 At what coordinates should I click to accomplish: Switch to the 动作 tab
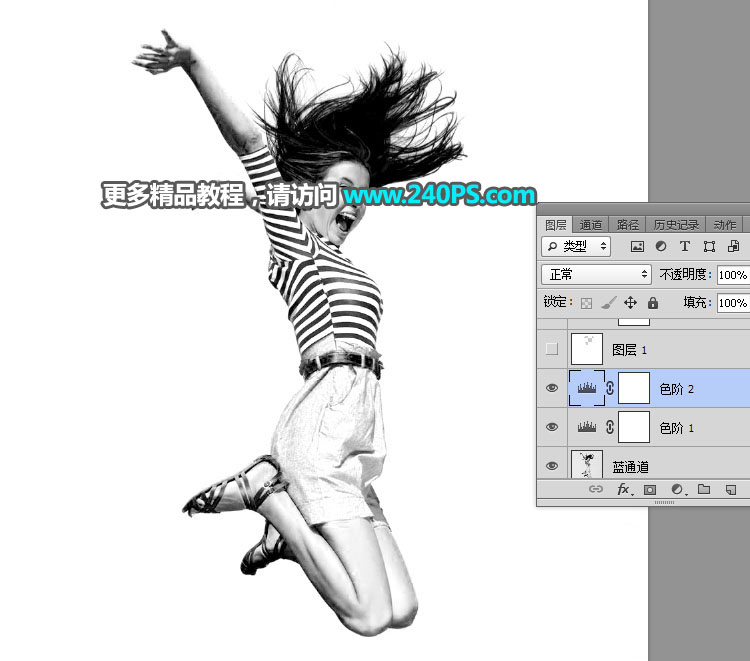pos(725,225)
